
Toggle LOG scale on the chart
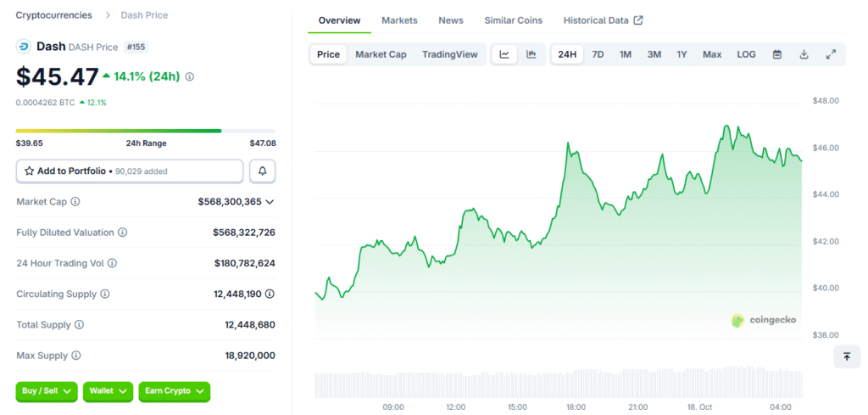746,54
